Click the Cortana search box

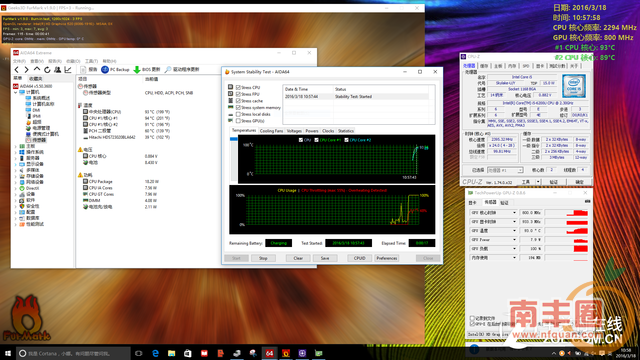pyautogui.click(x=73, y=353)
